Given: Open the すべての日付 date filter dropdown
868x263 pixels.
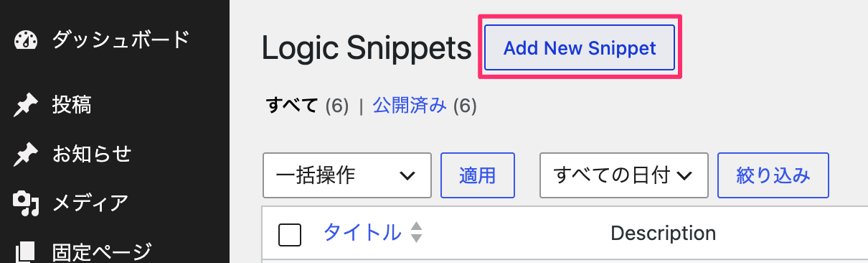Looking at the screenshot, I should 624,175.
